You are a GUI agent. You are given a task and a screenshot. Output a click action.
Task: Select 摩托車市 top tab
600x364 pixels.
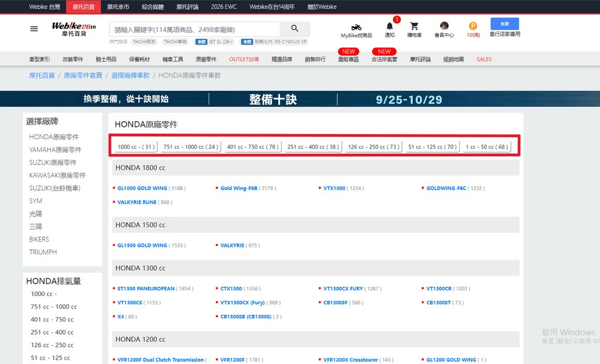coord(118,6)
